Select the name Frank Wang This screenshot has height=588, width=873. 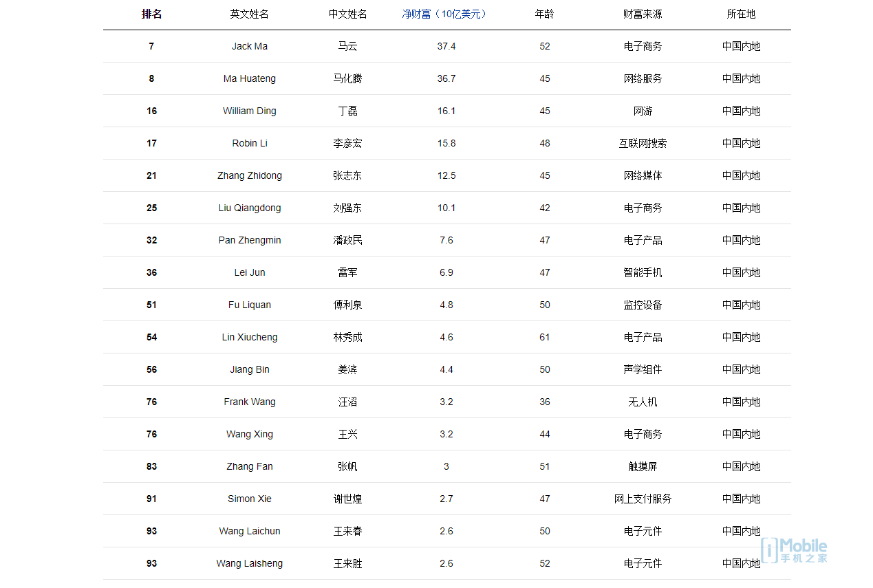click(x=250, y=402)
